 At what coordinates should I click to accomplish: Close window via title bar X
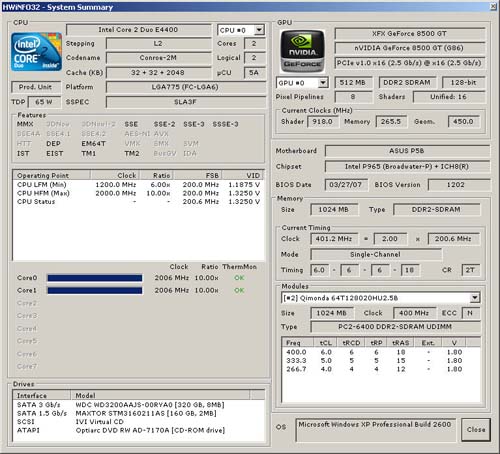pos(493,6)
